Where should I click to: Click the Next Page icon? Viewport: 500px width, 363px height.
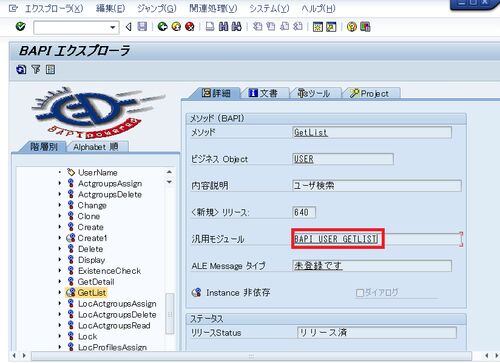(284, 27)
